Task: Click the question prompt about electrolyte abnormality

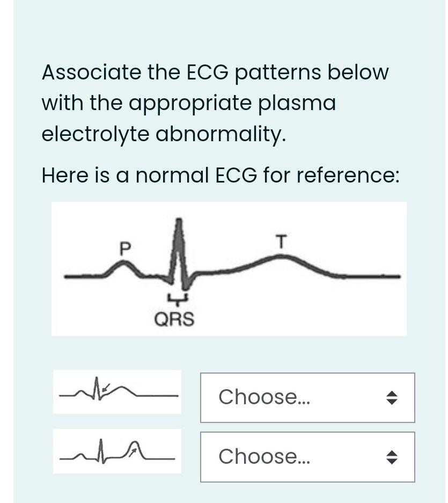Action: tap(215, 103)
